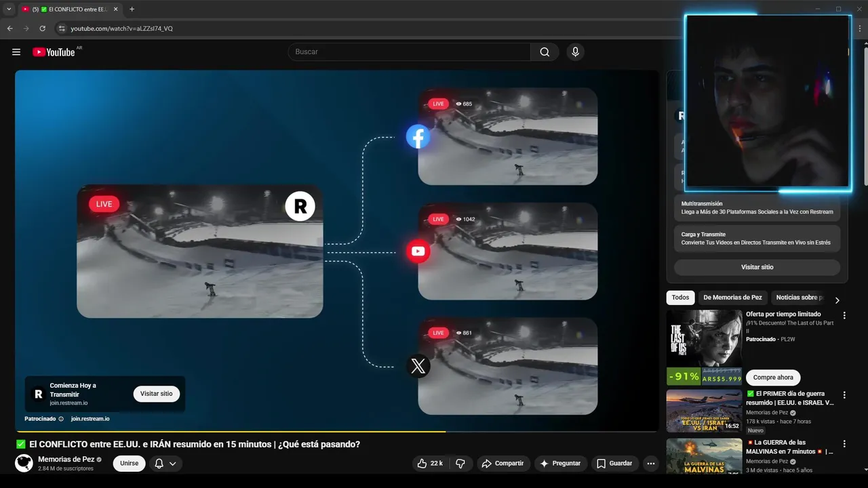Screen dimensions: 868x488
Task: Dislike the video with thumbs down
Action: click(x=460, y=464)
